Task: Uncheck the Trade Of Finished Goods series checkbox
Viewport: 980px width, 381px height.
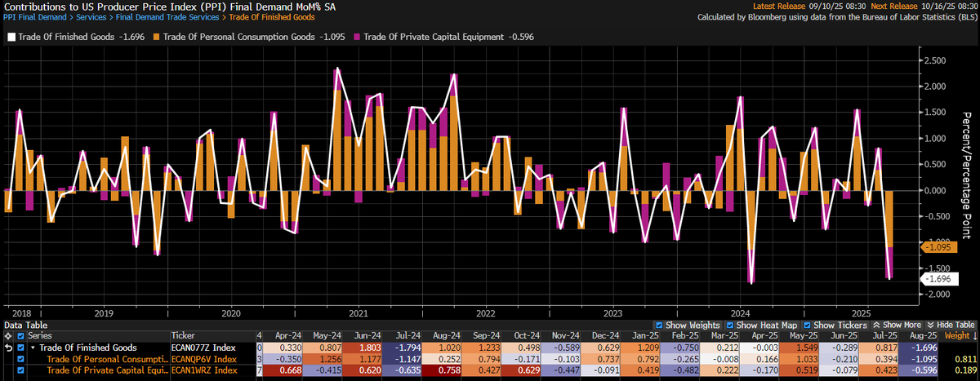Action: (21, 348)
